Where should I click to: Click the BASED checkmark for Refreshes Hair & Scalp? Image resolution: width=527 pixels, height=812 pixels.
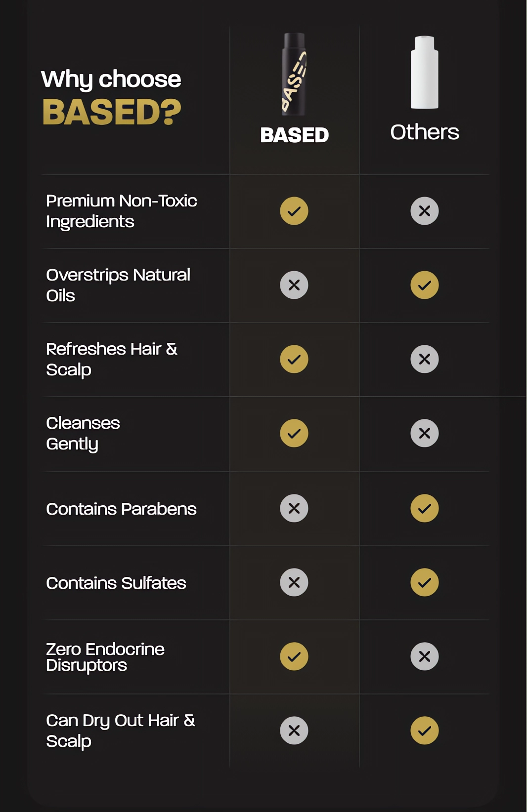(294, 359)
